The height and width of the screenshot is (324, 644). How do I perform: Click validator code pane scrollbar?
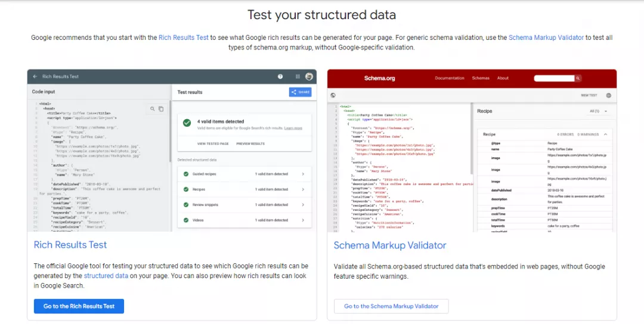(472, 138)
